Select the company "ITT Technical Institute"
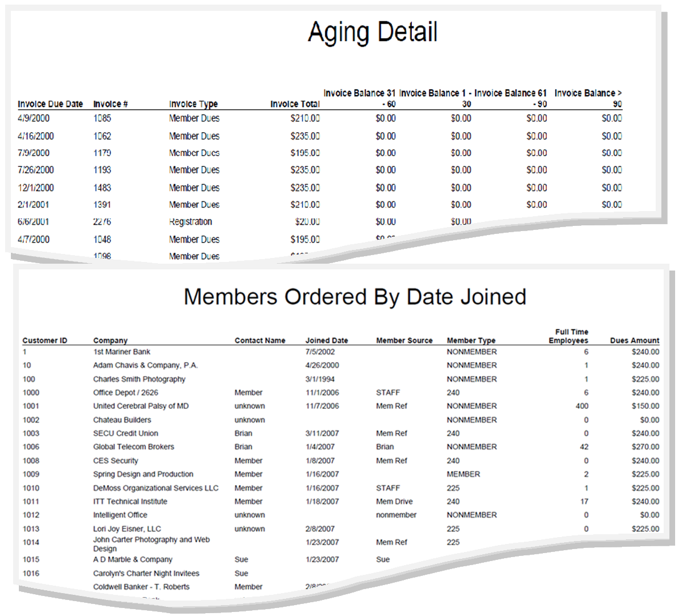 (x=130, y=502)
